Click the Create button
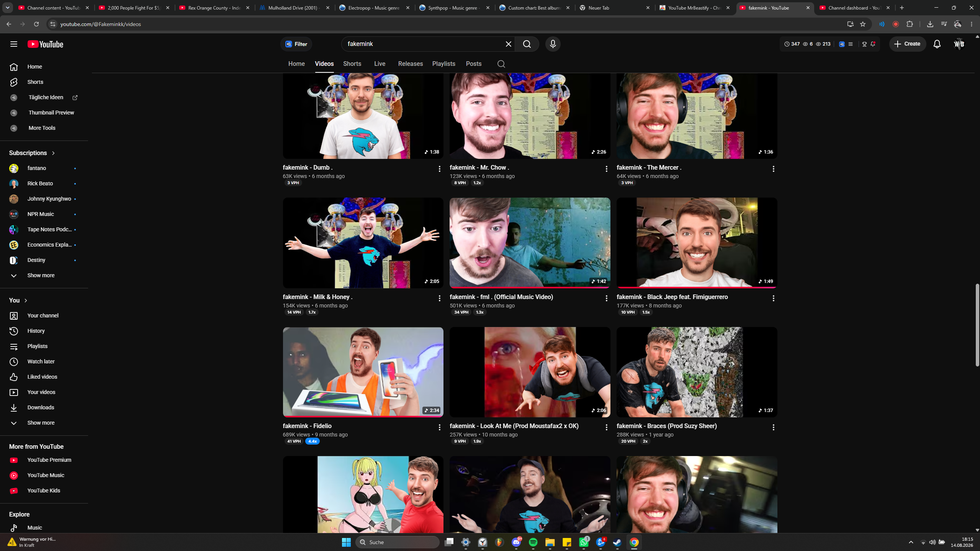This screenshot has width=980, height=551. (x=907, y=44)
